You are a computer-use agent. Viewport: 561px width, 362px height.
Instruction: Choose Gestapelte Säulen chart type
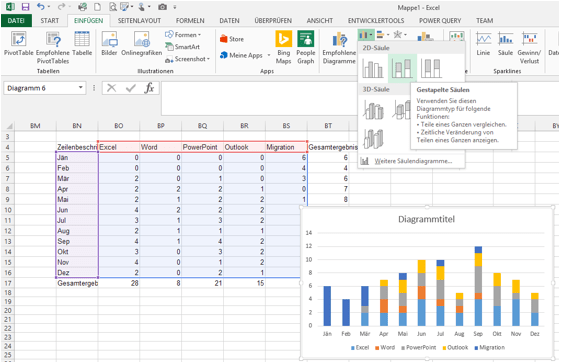pyautogui.click(x=402, y=68)
